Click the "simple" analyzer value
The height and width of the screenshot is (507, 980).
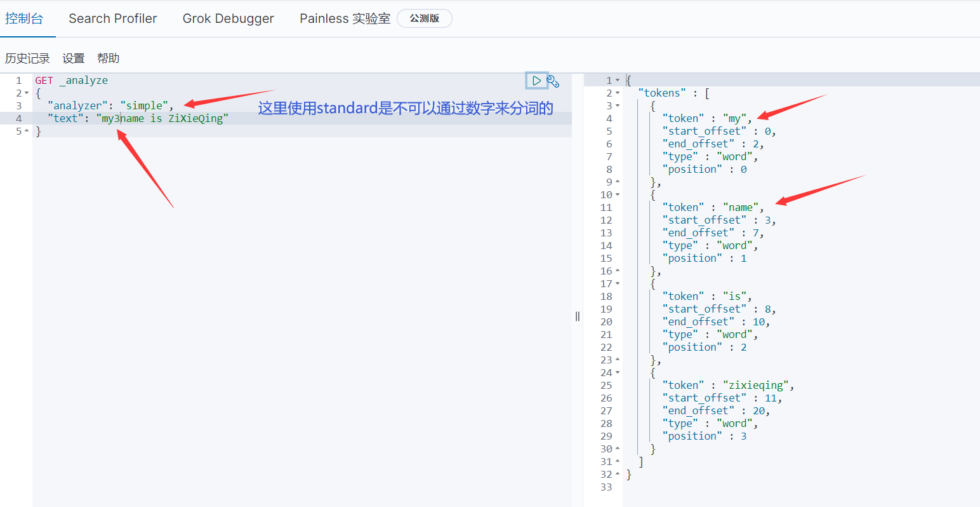pyautogui.click(x=144, y=105)
